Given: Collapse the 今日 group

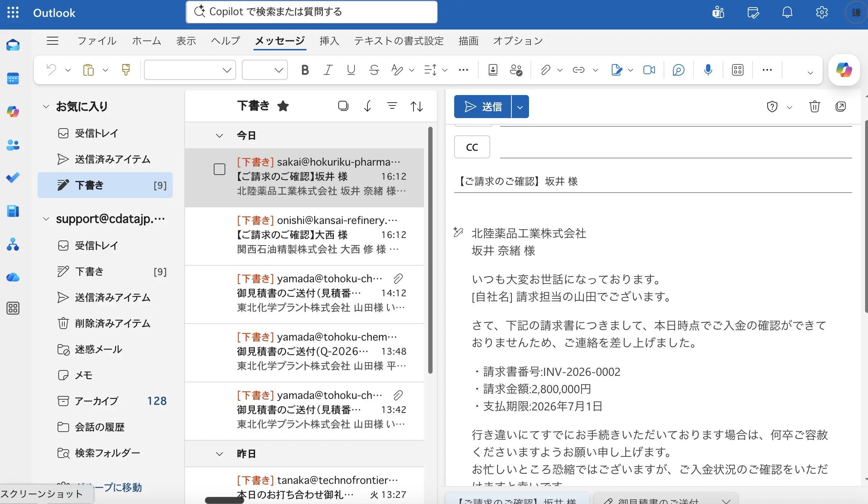Looking at the screenshot, I should click(220, 135).
